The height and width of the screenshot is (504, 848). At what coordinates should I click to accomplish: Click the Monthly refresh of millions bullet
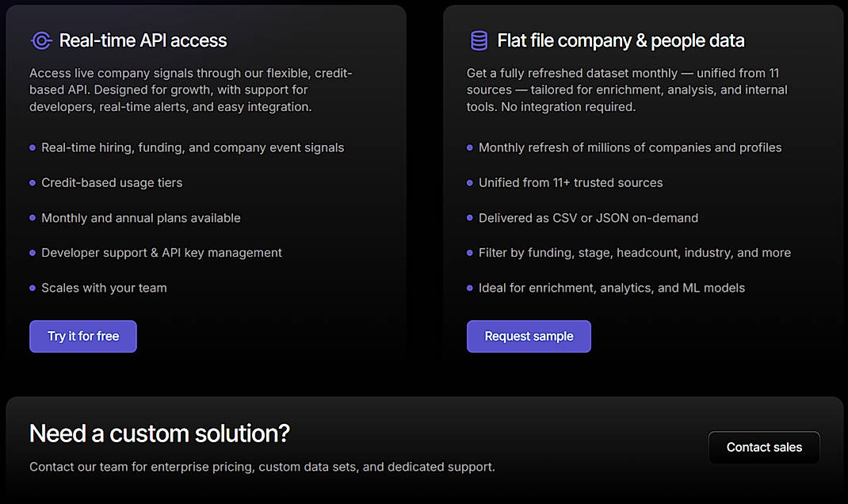tap(630, 147)
